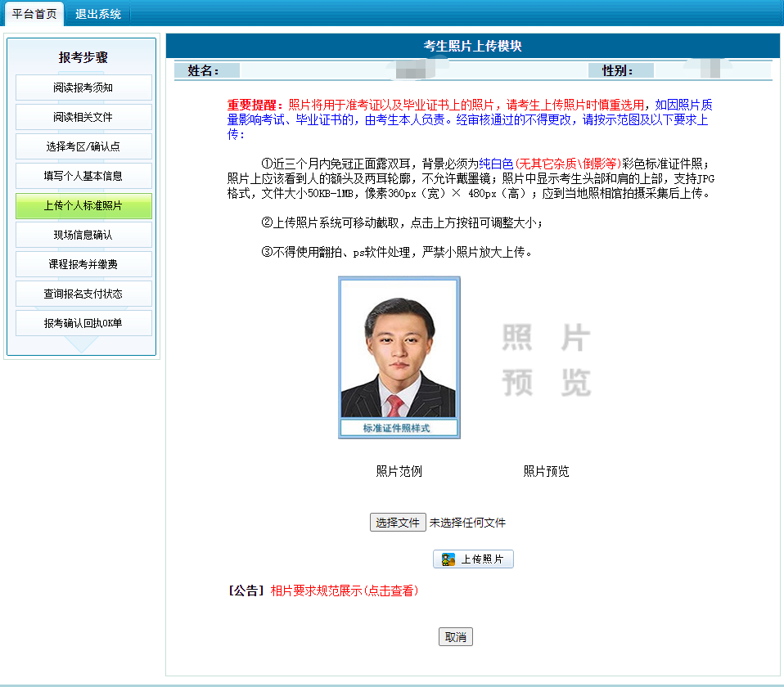
Task: Click the 姓名 value field
Action: pos(401,70)
